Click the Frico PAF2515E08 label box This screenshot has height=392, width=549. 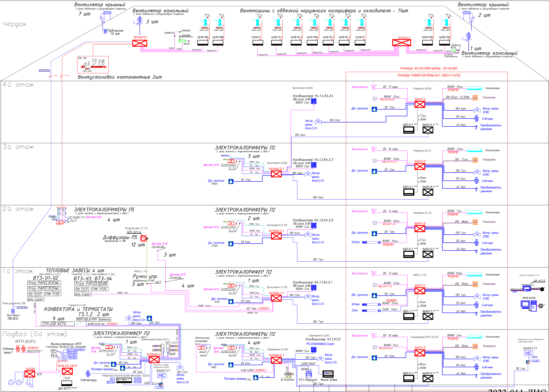click(91, 283)
